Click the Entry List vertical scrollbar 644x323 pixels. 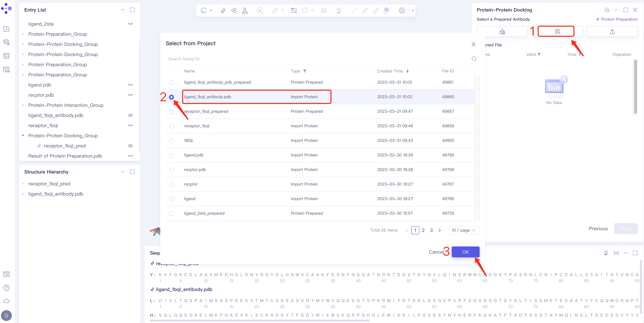pyautogui.click(x=139, y=96)
